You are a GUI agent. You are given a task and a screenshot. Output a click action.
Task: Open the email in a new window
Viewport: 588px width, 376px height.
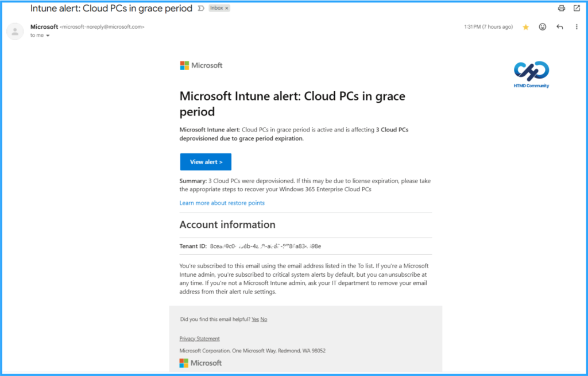(x=577, y=8)
